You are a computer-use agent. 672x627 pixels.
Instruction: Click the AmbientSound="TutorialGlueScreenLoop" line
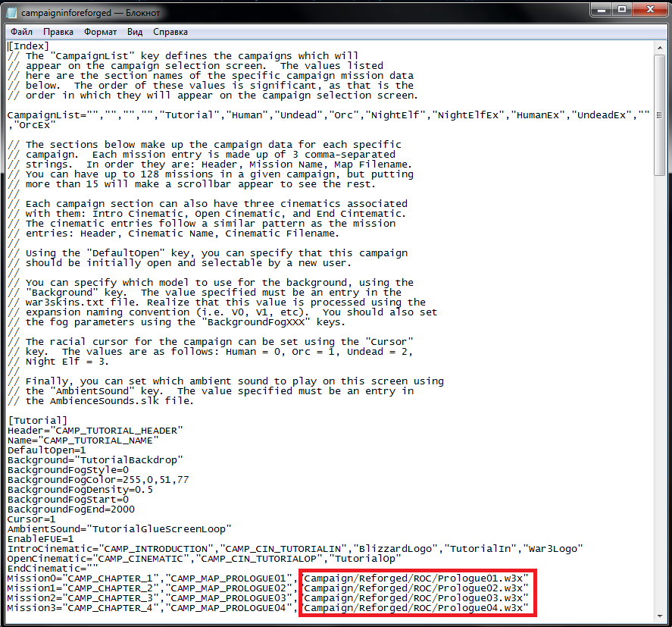click(x=120, y=529)
